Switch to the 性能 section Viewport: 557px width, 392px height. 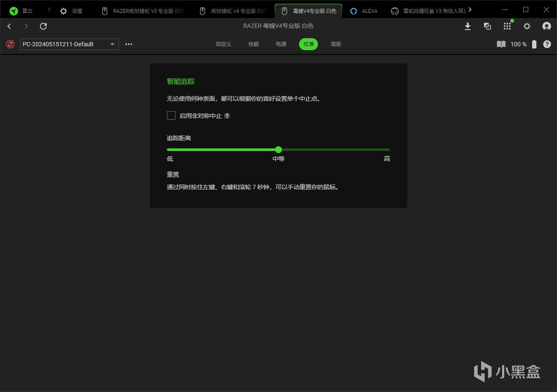coord(254,44)
